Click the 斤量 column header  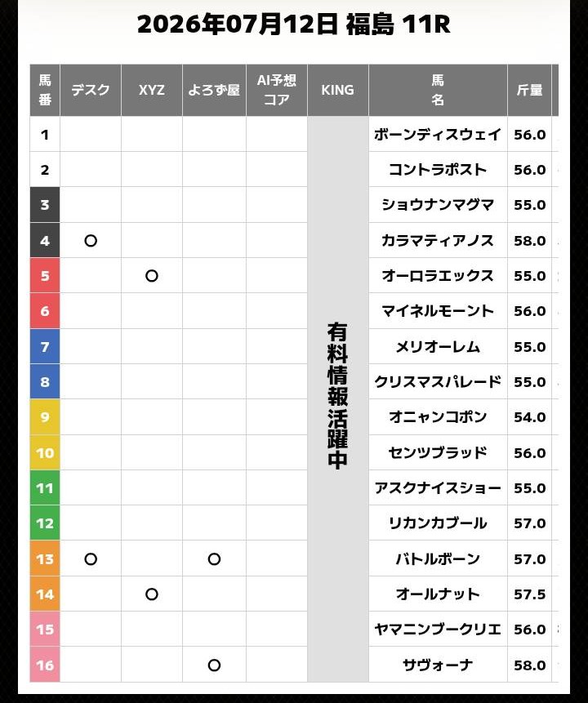tap(530, 90)
